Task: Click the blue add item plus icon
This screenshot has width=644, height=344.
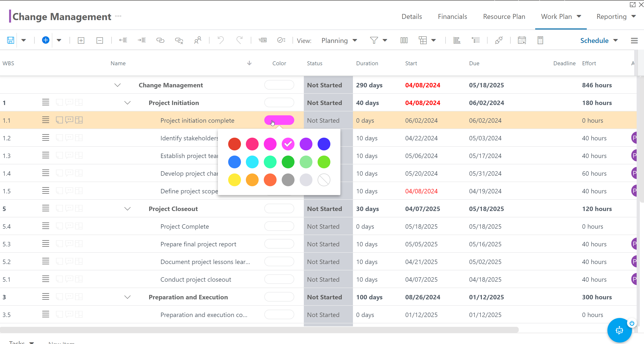Action: click(45, 40)
